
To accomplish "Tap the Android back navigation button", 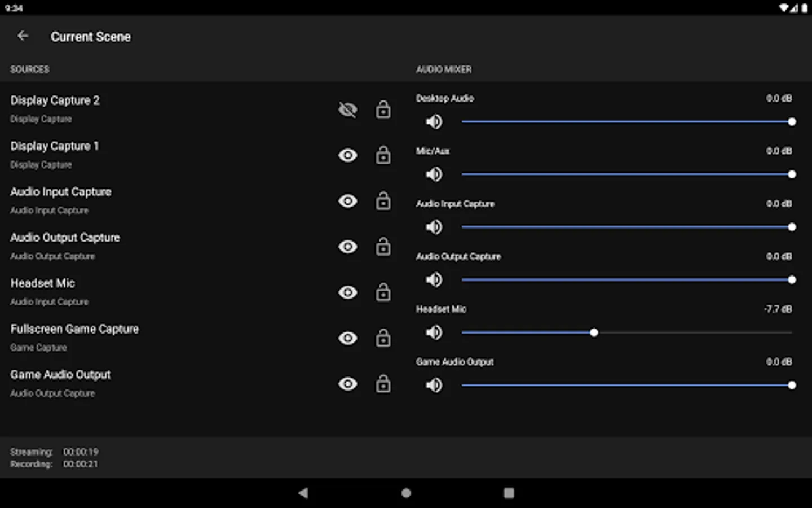I will pyautogui.click(x=303, y=493).
